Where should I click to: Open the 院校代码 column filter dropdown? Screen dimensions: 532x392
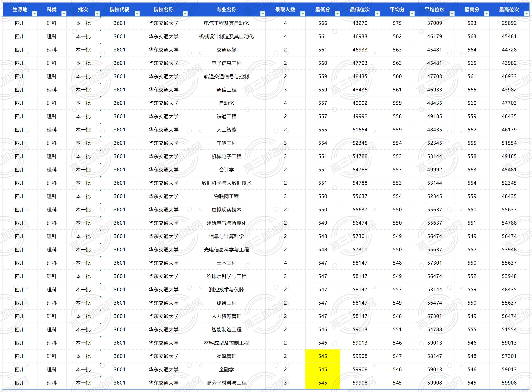coord(137,14)
